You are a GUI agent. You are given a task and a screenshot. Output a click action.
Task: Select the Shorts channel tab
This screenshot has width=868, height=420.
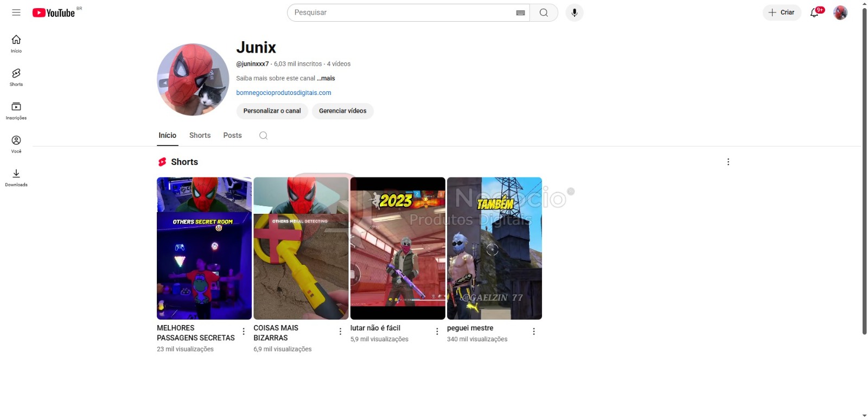200,136
